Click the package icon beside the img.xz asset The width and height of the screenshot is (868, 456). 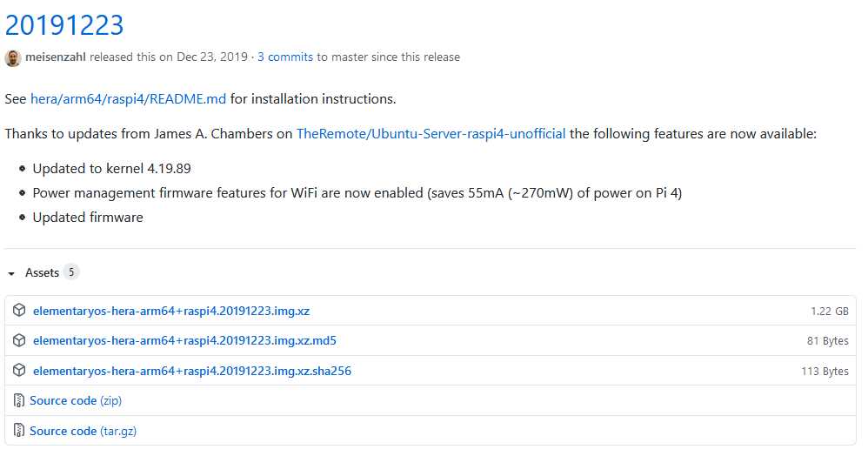19,311
